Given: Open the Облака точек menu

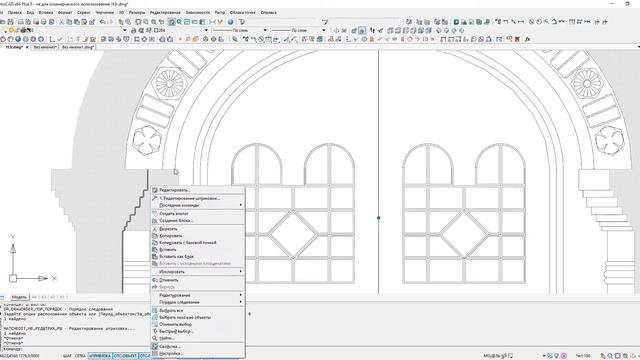Looking at the screenshot, I should point(243,13).
